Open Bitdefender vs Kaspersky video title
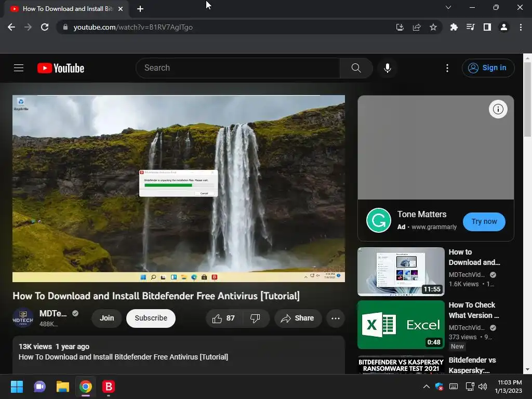The height and width of the screenshot is (399, 532). tap(472, 365)
